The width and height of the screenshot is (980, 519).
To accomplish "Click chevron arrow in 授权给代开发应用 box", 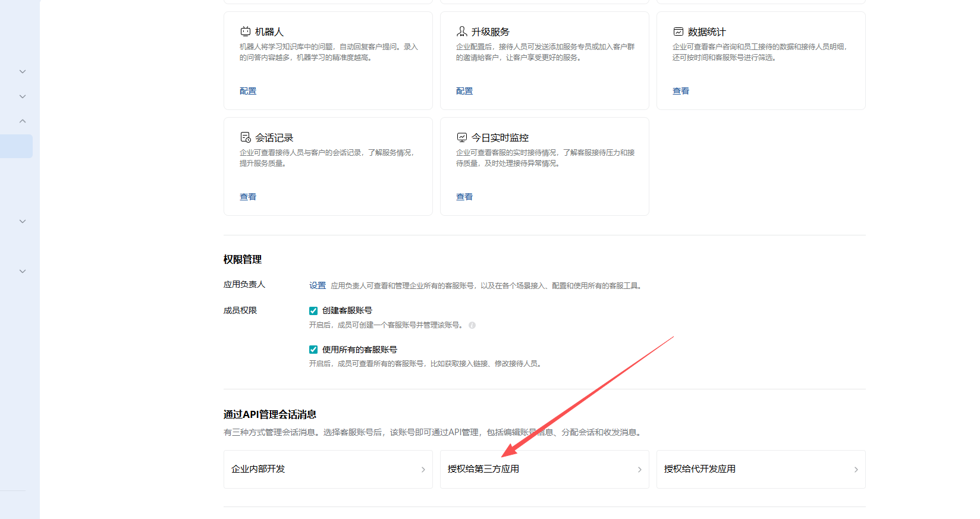I will tap(856, 470).
